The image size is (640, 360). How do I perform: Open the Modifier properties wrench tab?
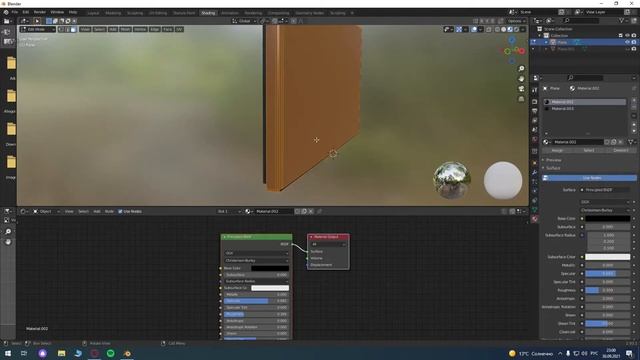[x=535, y=173]
